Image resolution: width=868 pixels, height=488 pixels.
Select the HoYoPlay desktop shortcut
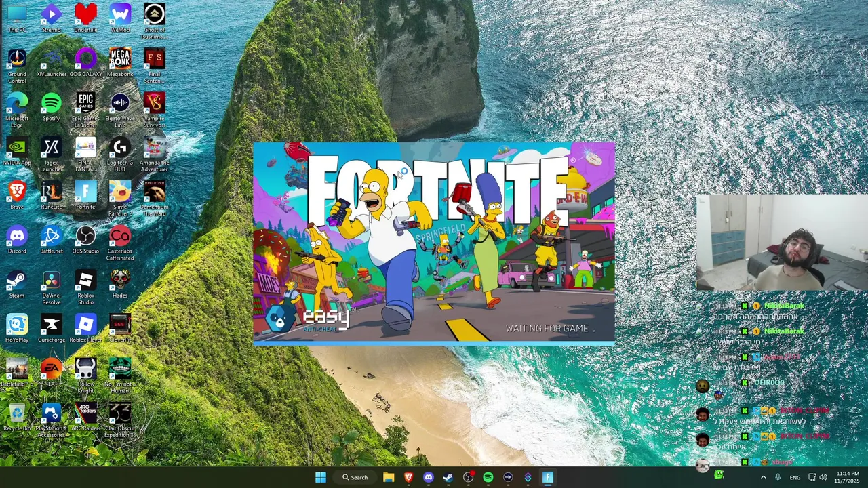[x=17, y=328]
